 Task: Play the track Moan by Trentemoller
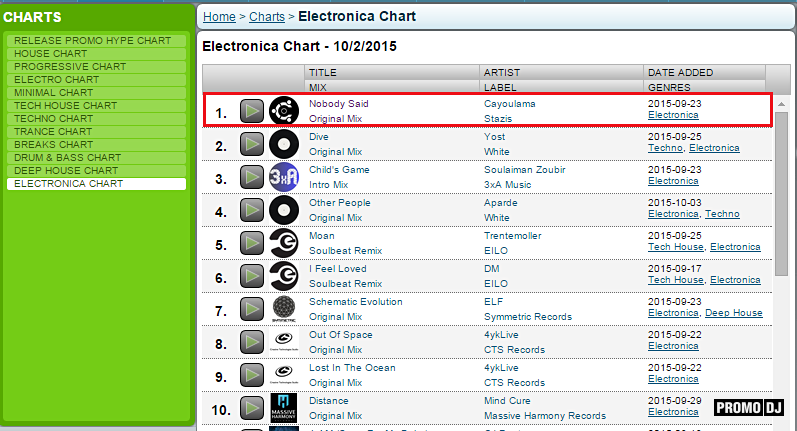[252, 243]
